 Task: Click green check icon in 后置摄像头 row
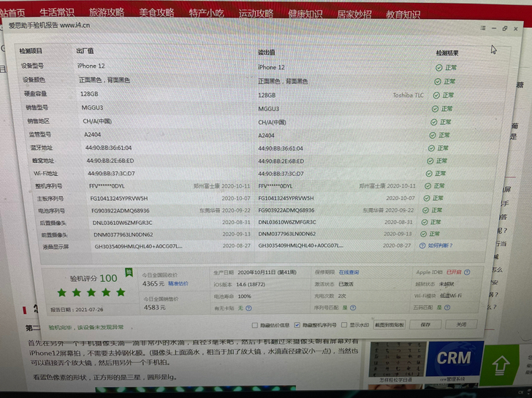point(425,223)
